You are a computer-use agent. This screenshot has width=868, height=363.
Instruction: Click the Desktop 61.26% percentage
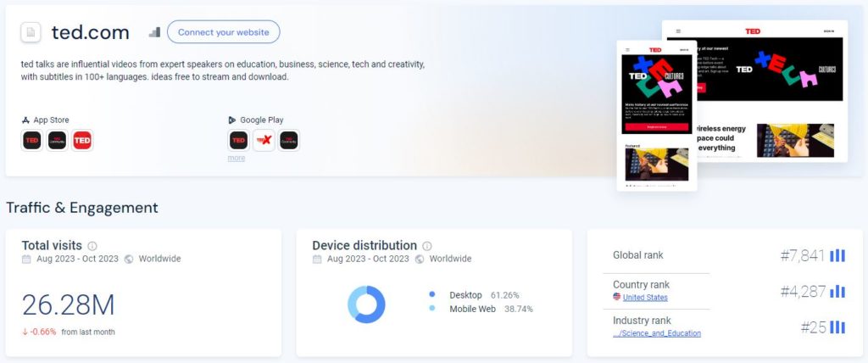pyautogui.click(x=504, y=295)
